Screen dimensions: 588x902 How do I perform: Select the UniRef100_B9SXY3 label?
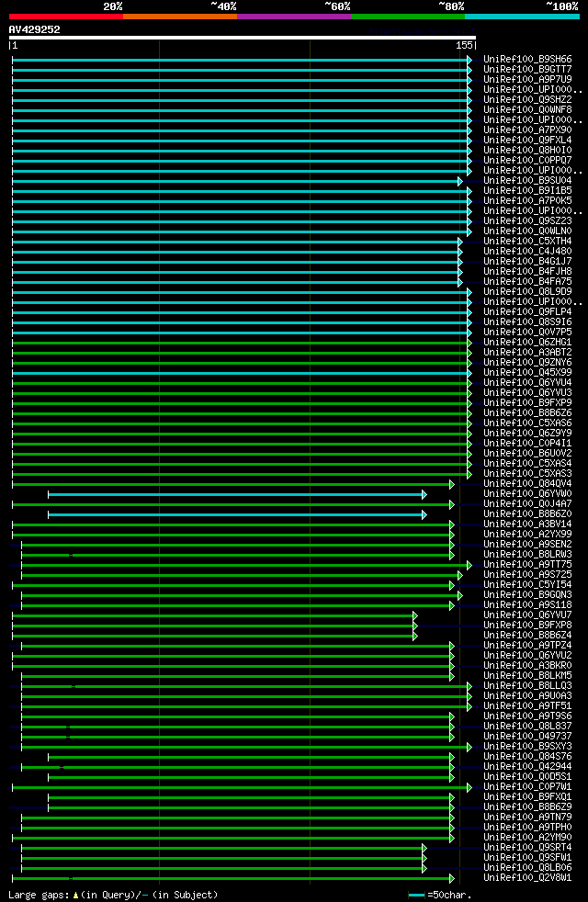527,746
